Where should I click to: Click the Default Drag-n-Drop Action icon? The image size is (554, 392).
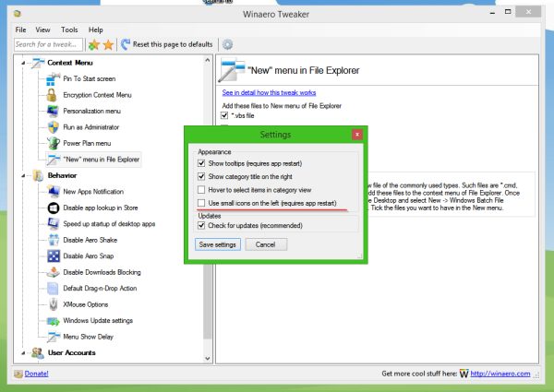(53, 289)
